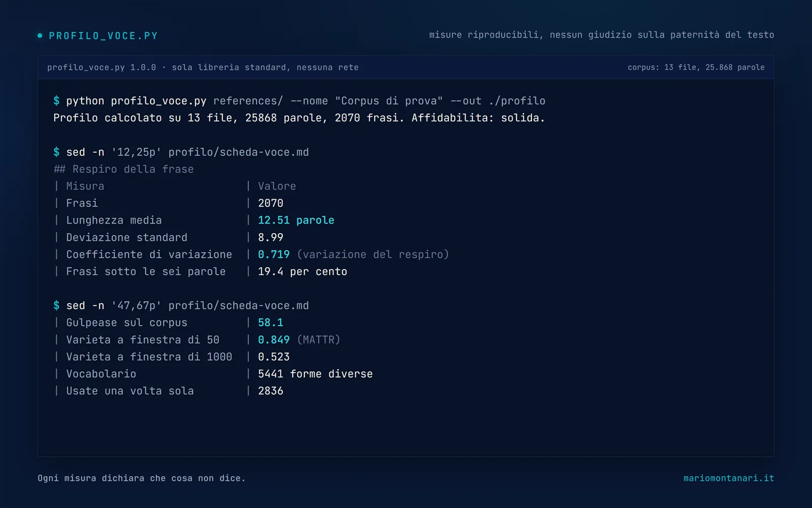The height and width of the screenshot is (508, 812).
Task: Select the 12.51 parole value
Action: coord(296,220)
